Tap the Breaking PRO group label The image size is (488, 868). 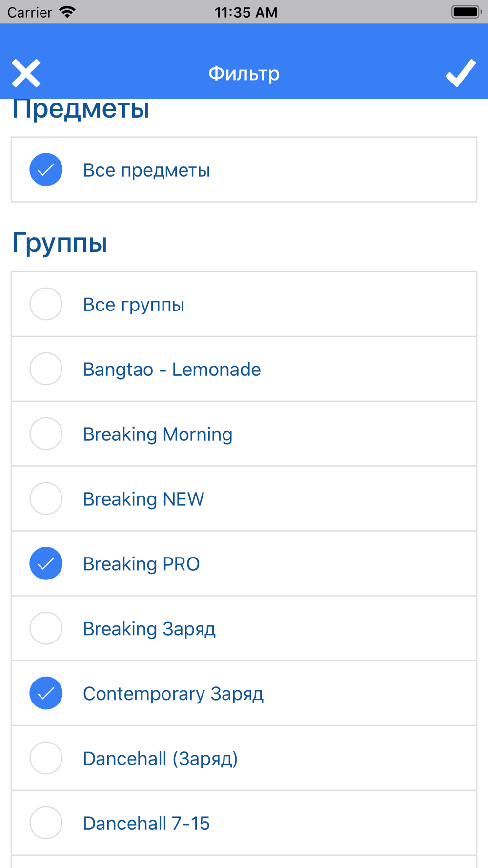141,564
